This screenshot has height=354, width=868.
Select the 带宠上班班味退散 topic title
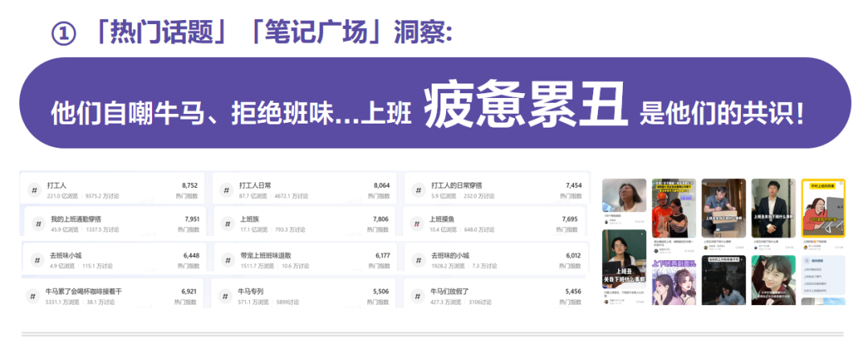coord(266,255)
